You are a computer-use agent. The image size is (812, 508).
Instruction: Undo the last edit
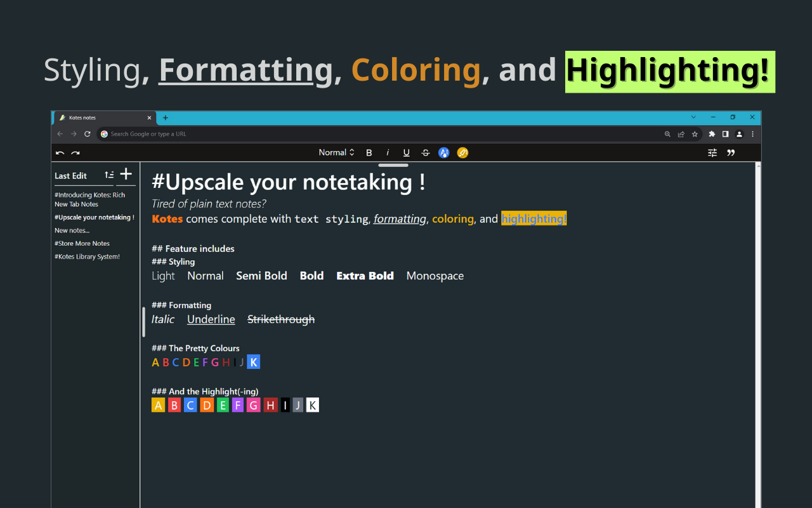60,153
